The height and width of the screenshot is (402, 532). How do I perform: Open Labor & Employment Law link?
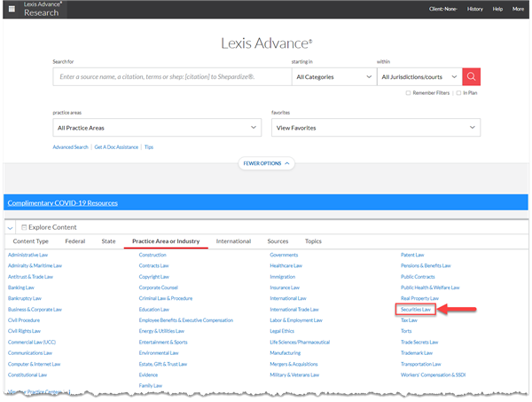click(x=296, y=320)
